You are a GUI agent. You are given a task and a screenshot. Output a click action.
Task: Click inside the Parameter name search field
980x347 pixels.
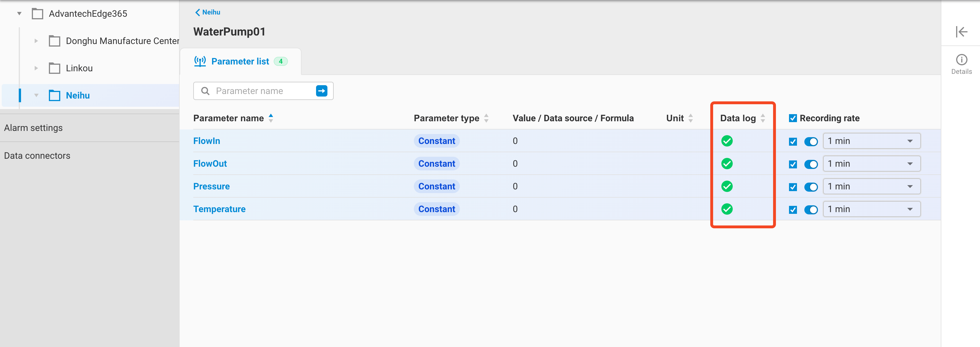pos(259,91)
